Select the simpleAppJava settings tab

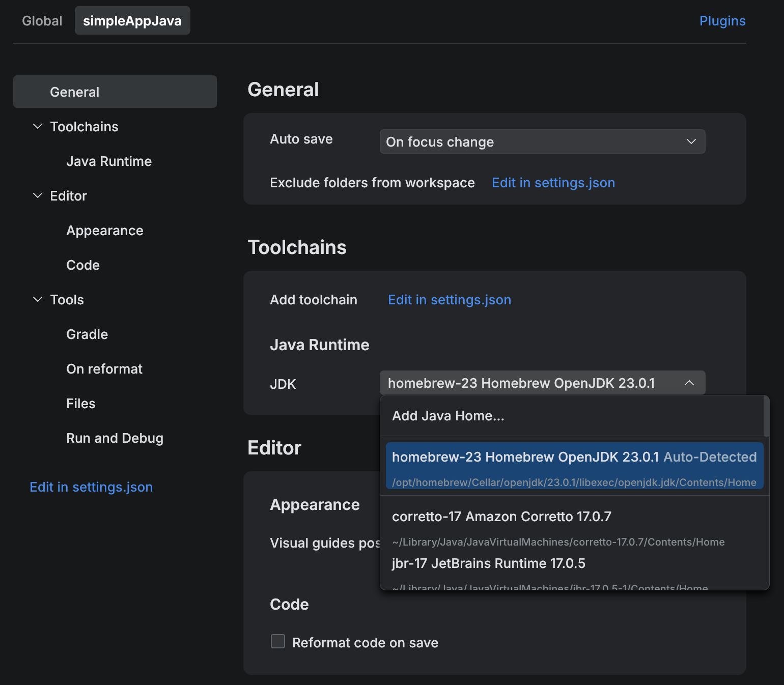pos(132,20)
